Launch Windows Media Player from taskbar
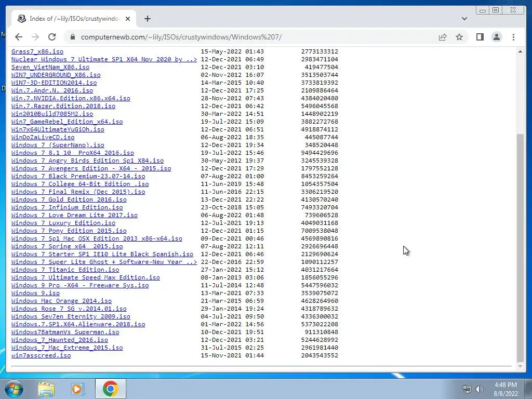Screen dimensions: 532x399 pos(78,389)
